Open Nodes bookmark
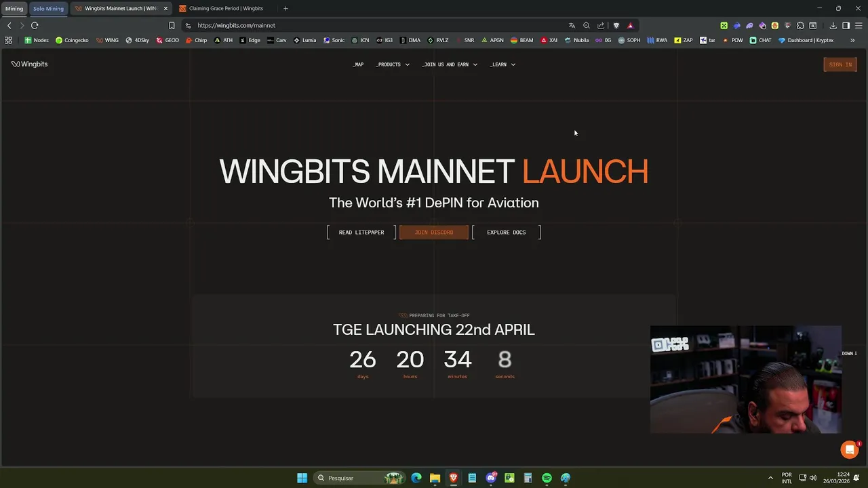 (x=37, y=40)
